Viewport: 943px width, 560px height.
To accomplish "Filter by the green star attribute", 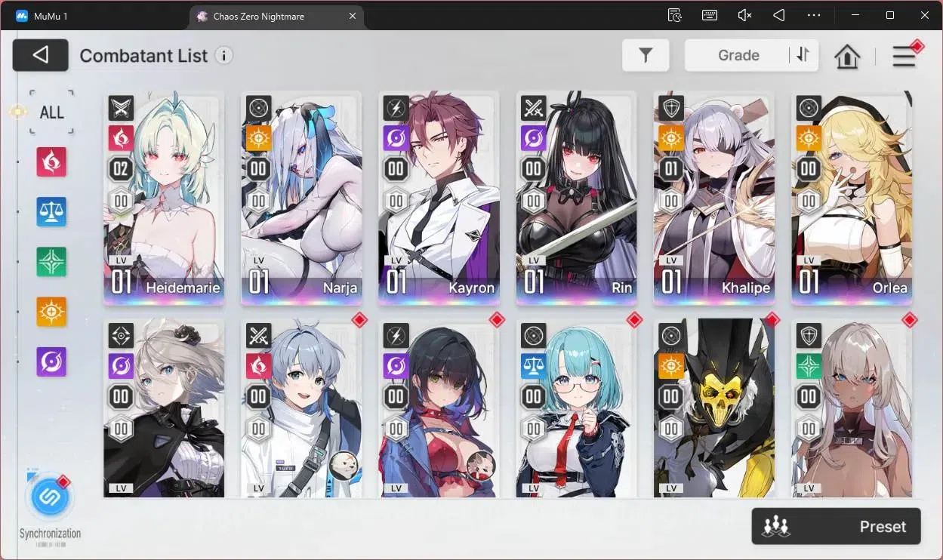I will [x=51, y=262].
